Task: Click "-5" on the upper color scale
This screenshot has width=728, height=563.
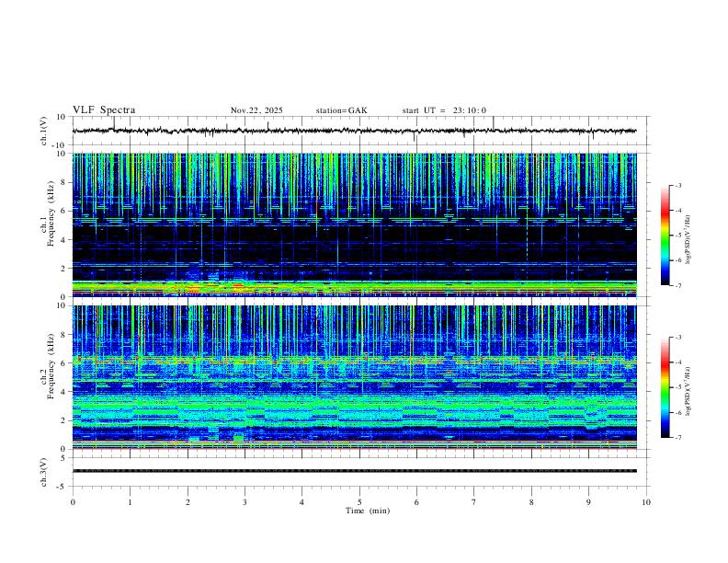Action: pos(677,236)
